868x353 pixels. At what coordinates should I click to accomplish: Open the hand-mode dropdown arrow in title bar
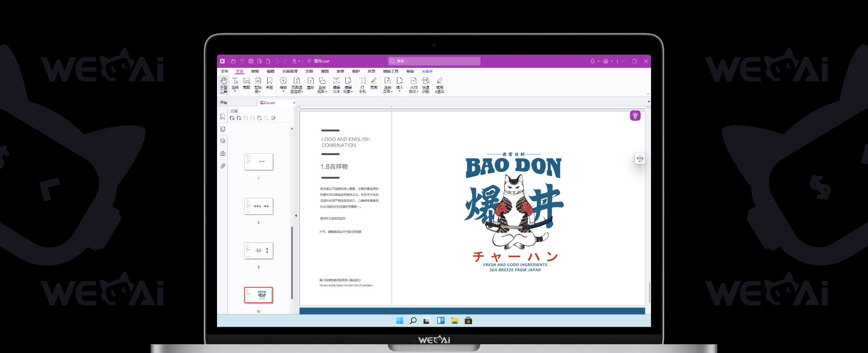299,61
